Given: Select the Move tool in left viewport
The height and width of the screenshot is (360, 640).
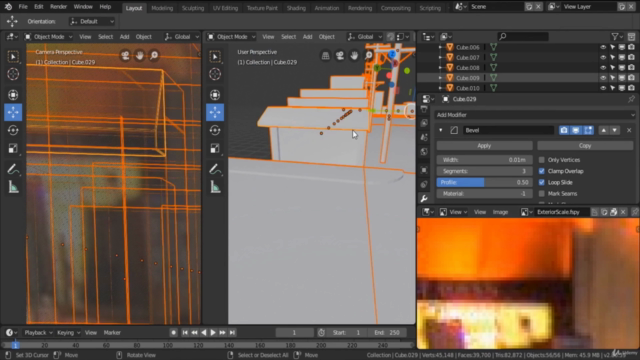Looking at the screenshot, I should (x=13, y=112).
